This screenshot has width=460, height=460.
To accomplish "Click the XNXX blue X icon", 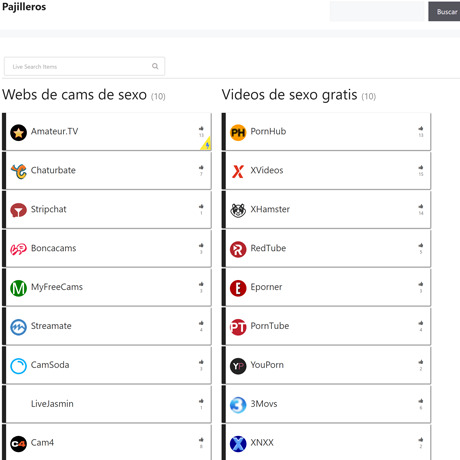I will 238,444.
